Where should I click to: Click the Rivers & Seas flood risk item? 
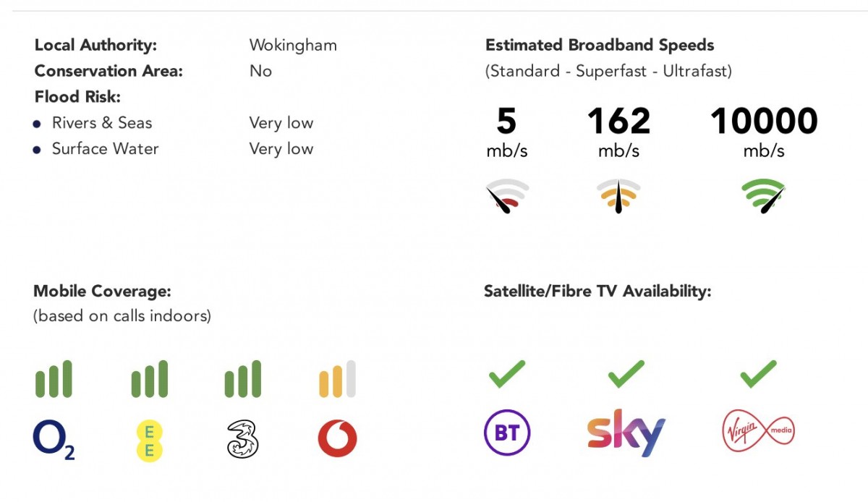(102, 123)
